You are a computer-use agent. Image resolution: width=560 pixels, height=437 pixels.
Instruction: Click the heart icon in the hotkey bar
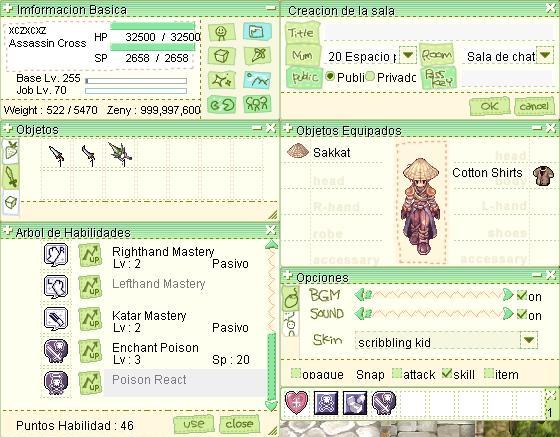(x=296, y=402)
